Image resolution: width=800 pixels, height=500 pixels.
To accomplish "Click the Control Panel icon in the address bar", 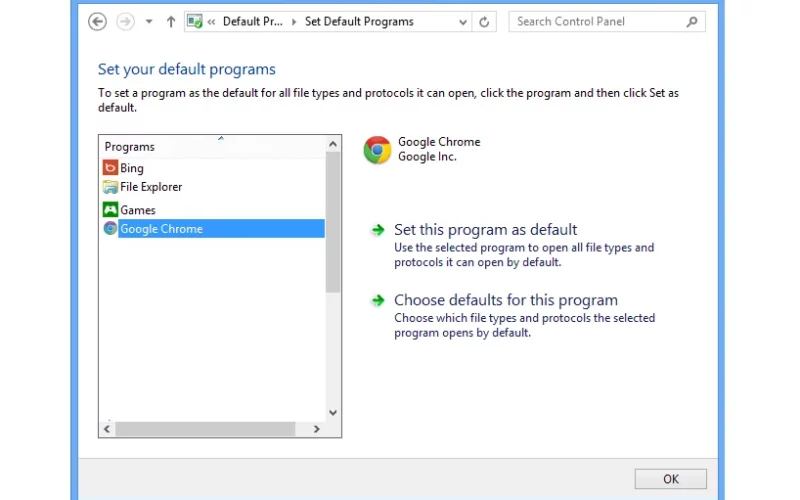I will click(194, 21).
